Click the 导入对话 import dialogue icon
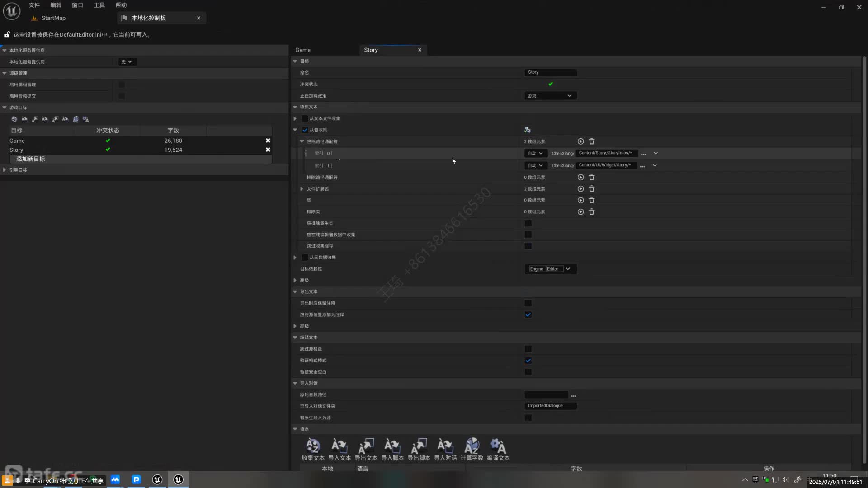Screen dimensions: 868x488 click(x=445, y=446)
